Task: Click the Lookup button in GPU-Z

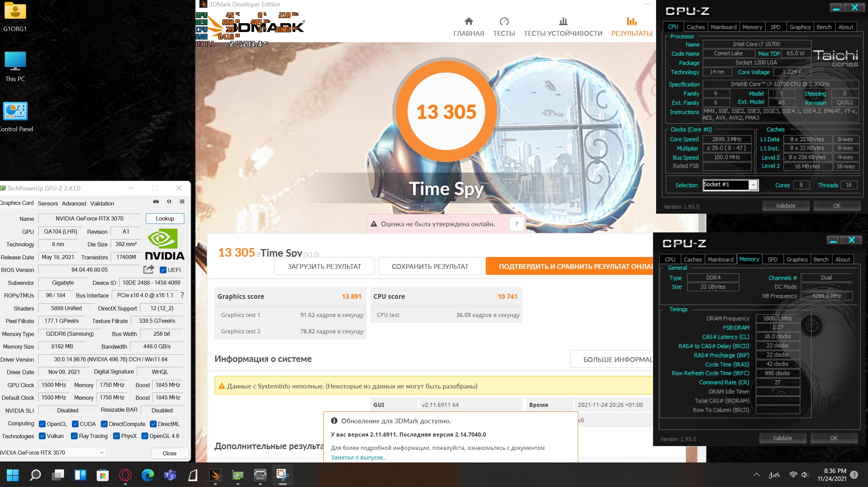Action: [165, 218]
